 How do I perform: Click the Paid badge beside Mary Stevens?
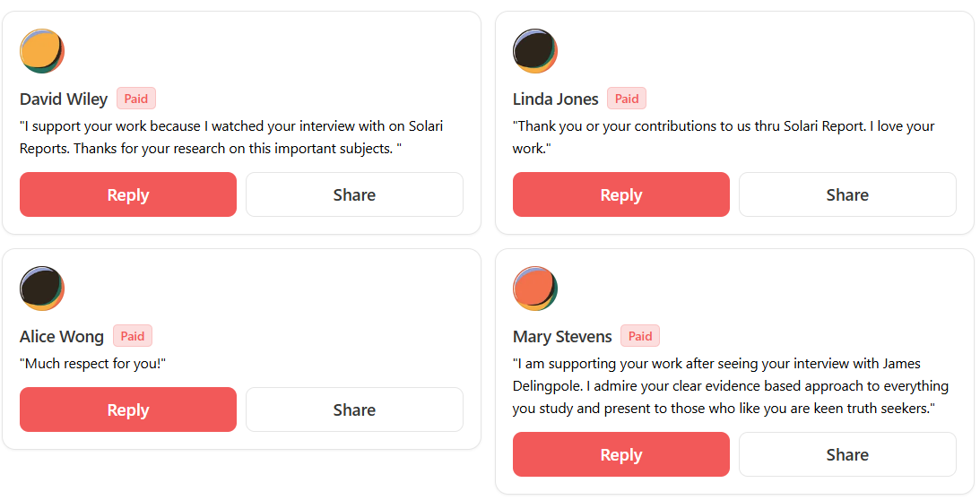(640, 336)
